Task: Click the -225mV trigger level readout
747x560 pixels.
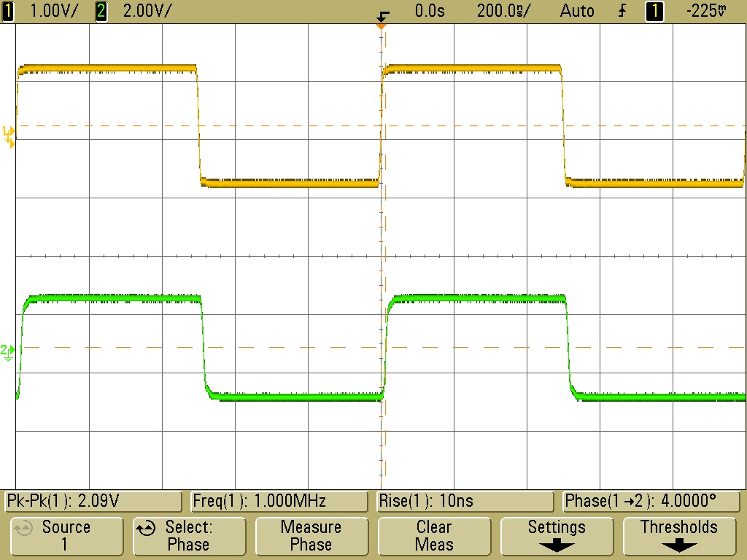Action: click(706, 11)
